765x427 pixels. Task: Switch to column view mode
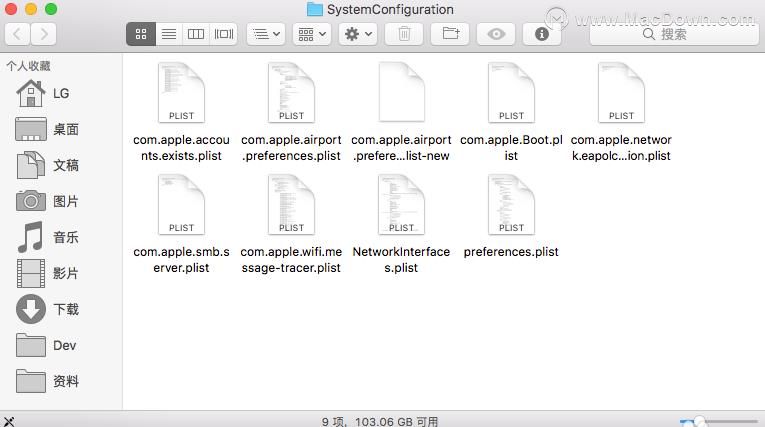pyautogui.click(x=196, y=34)
